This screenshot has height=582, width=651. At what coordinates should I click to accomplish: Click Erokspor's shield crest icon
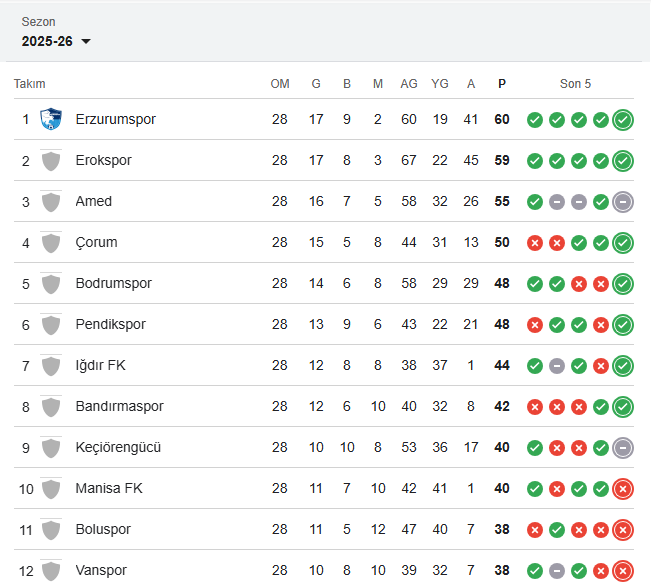(x=51, y=161)
